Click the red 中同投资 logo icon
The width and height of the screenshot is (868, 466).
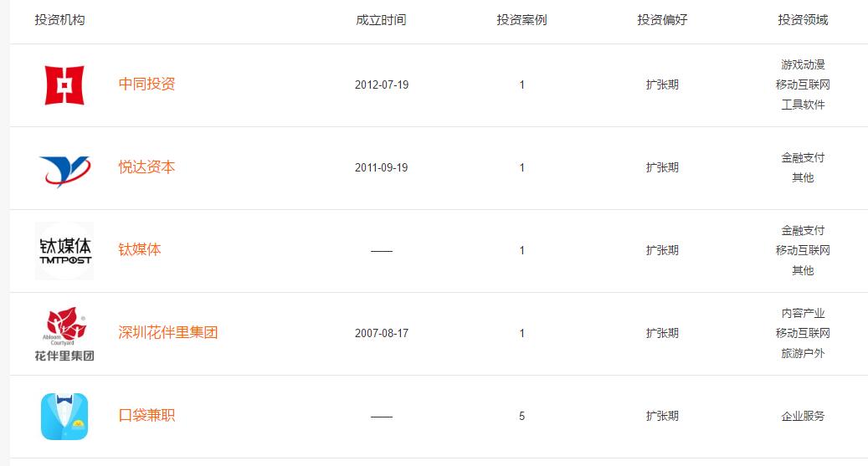click(64, 85)
